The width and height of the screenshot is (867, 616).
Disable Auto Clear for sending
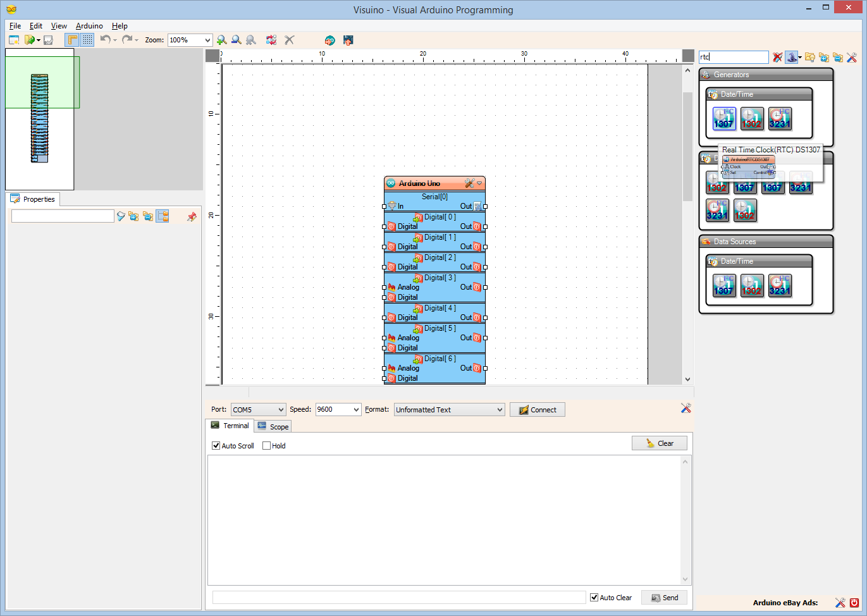click(594, 597)
